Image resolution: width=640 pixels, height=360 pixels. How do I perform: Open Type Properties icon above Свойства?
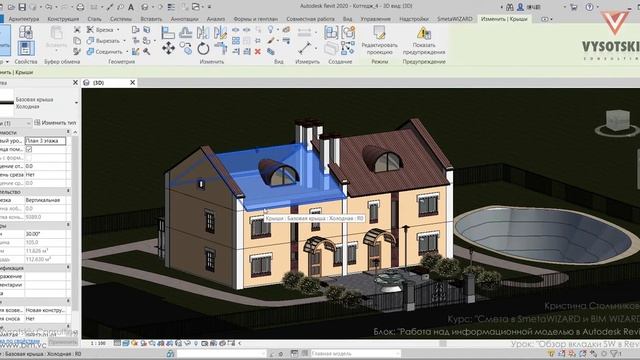pos(26,32)
